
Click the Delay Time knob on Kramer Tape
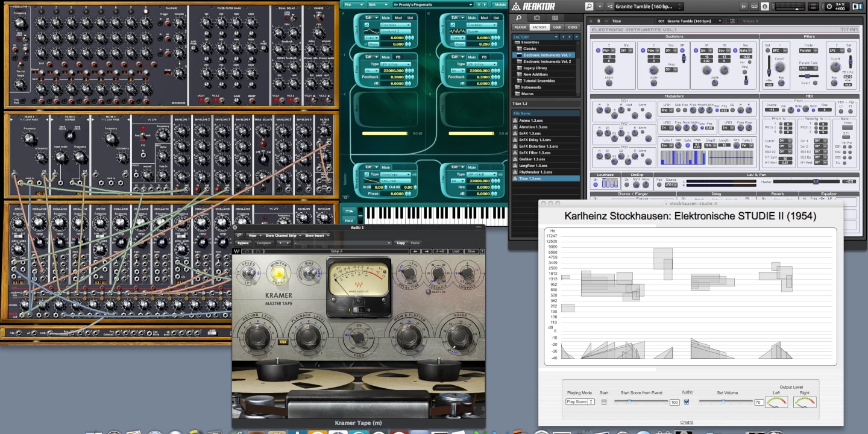pyautogui.click(x=409, y=272)
